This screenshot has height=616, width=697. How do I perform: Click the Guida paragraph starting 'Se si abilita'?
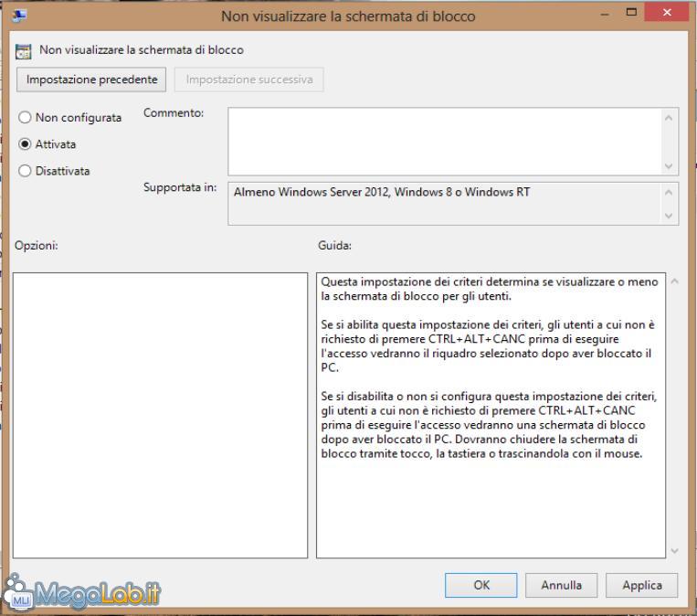click(x=487, y=346)
